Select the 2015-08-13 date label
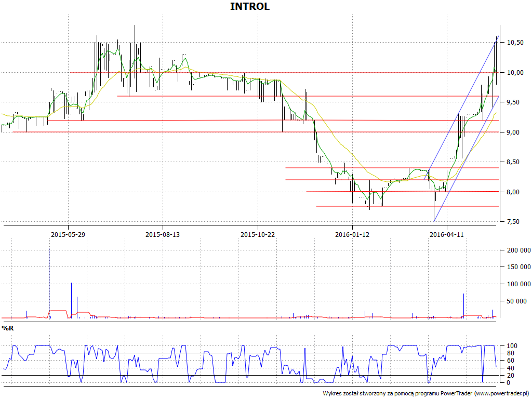Screen dimensions: 532x399 (163, 234)
